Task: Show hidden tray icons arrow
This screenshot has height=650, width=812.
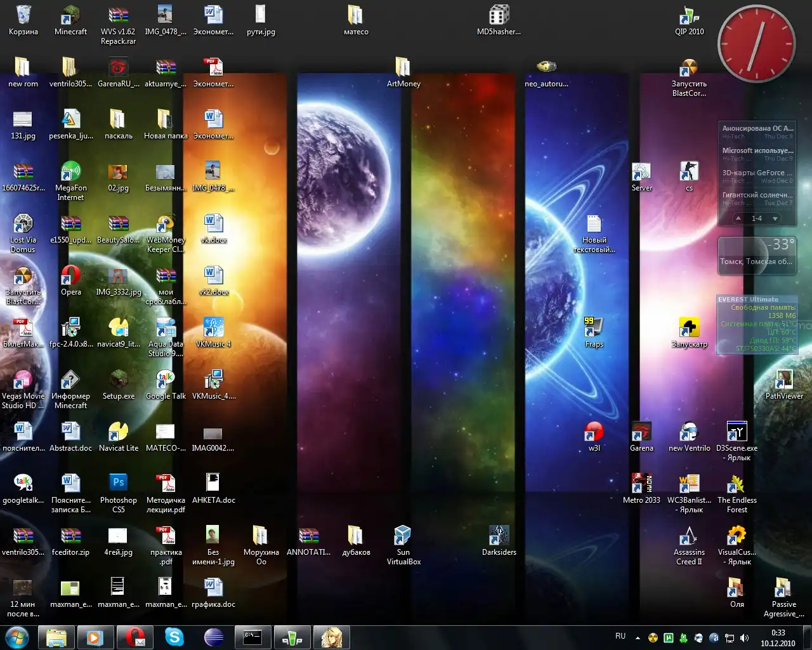Action: pos(638,637)
